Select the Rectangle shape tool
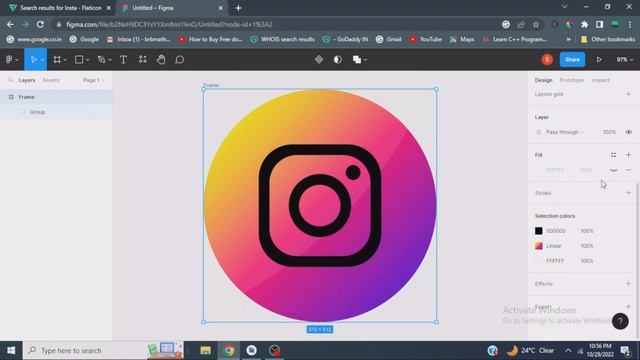 point(79,60)
